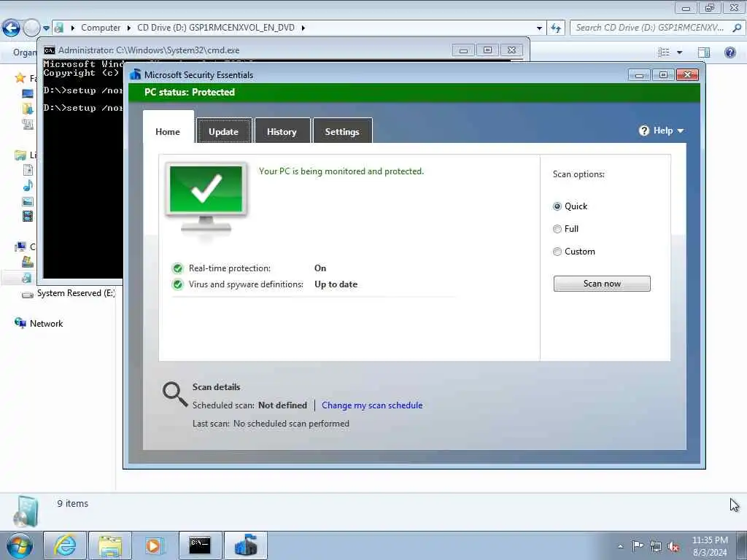Click the Videos library icon
Viewport: 747px width, 560px height.
[28, 217]
